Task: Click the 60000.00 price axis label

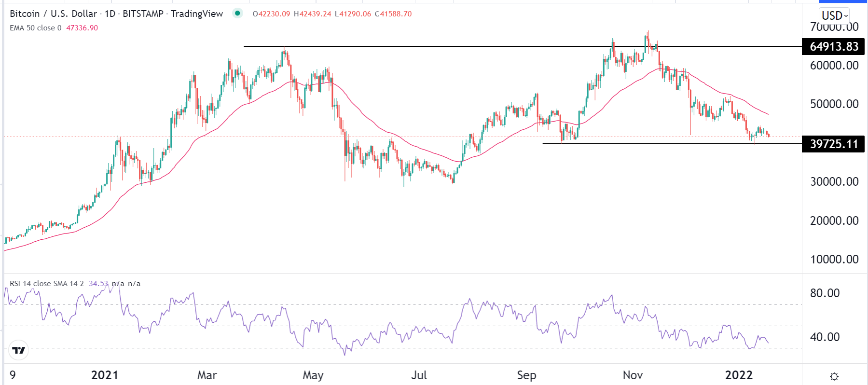Action: [834, 66]
